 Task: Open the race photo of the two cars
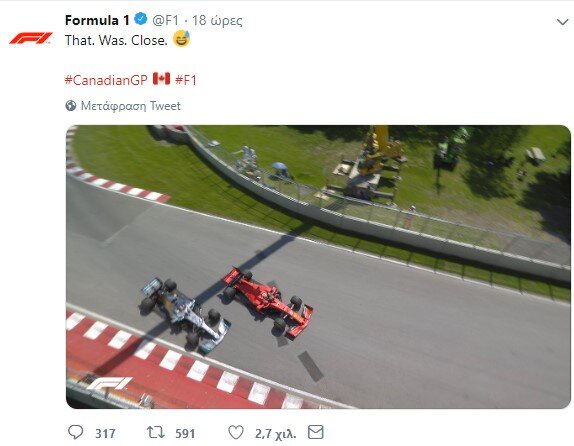318,267
